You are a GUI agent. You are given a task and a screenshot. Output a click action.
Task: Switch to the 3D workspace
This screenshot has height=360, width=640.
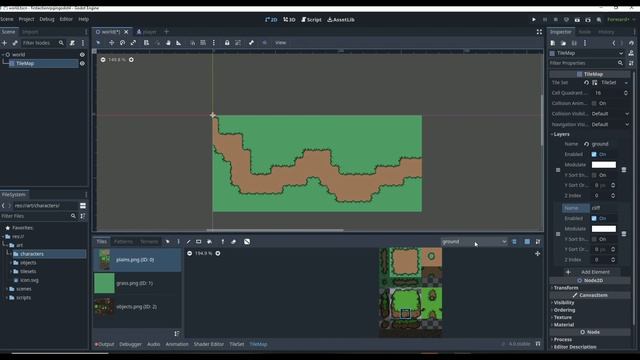pos(289,20)
